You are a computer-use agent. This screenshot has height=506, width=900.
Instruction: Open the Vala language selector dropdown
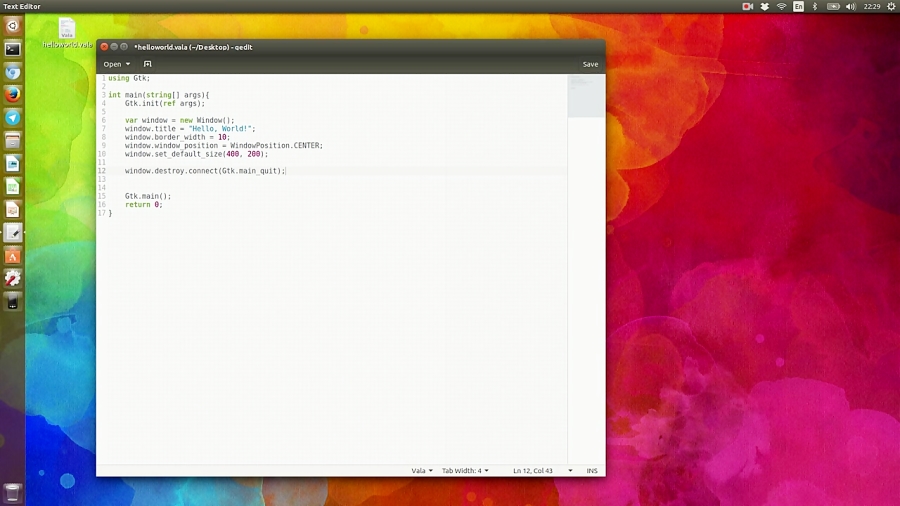(x=422, y=470)
